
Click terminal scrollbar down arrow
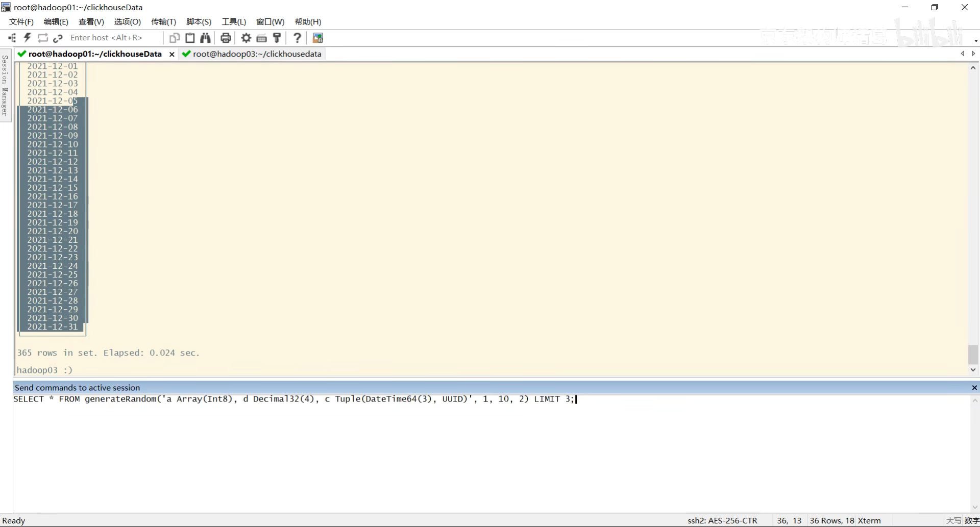click(x=973, y=370)
